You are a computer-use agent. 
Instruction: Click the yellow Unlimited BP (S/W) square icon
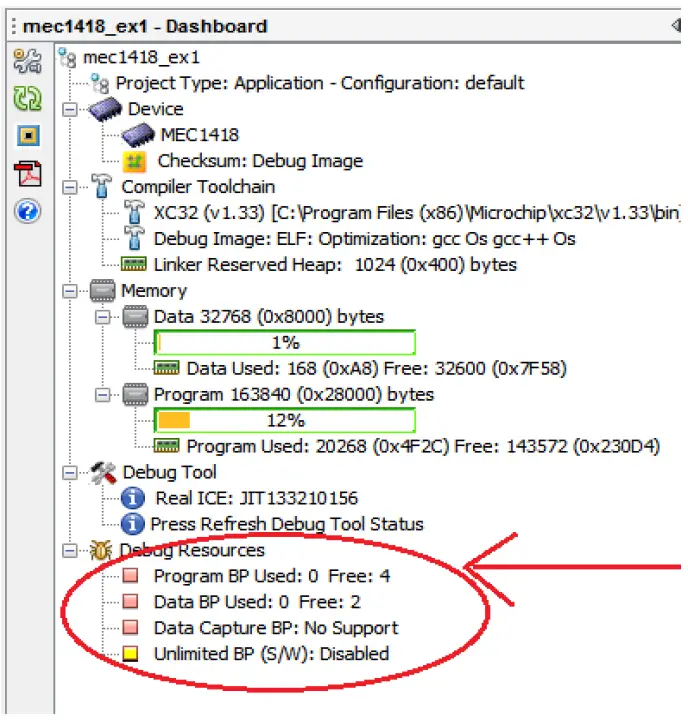point(131,653)
